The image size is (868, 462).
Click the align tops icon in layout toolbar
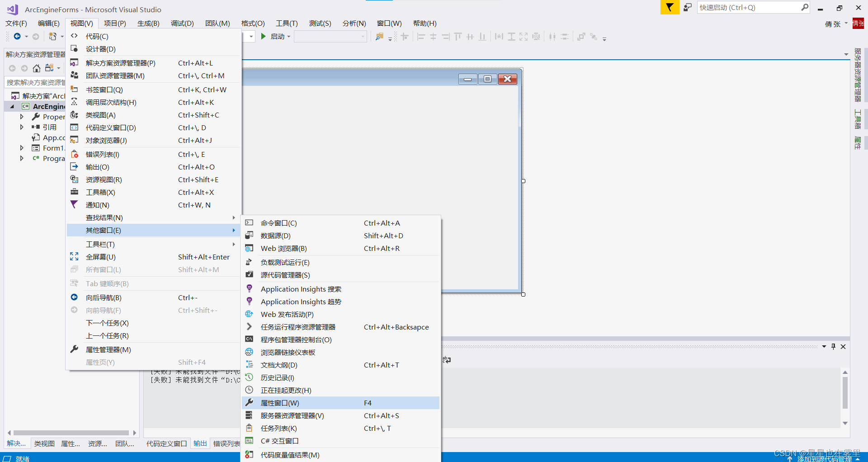tap(458, 36)
